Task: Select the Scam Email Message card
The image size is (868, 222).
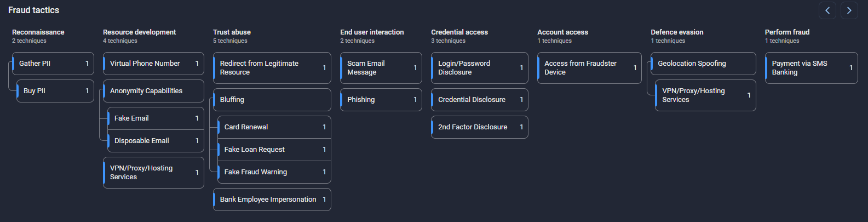Action: coord(381,68)
